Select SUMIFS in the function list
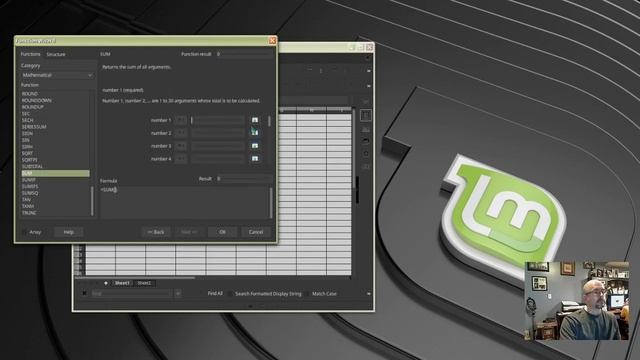 pyautogui.click(x=30, y=186)
